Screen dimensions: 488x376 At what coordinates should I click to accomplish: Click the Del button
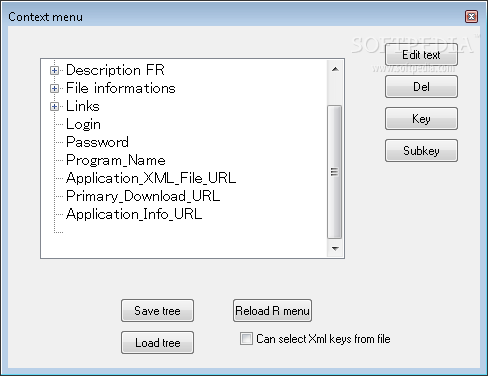(421, 87)
